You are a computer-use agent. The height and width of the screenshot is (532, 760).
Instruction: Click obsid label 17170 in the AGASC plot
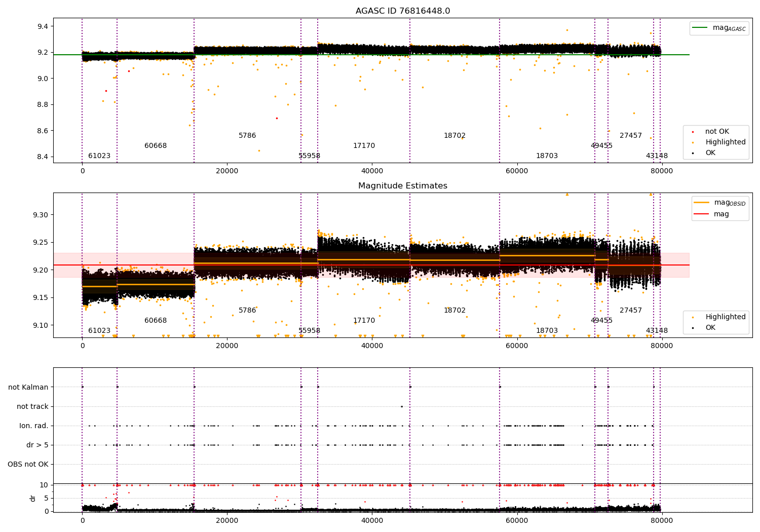click(364, 146)
